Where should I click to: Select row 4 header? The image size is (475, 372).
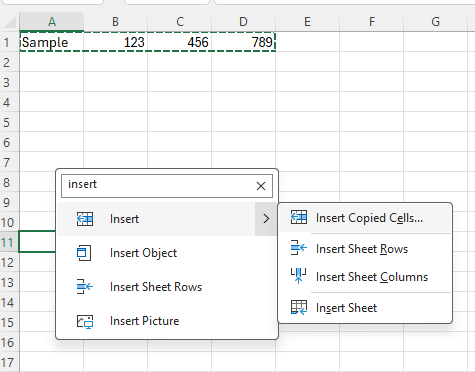[x=9, y=102]
